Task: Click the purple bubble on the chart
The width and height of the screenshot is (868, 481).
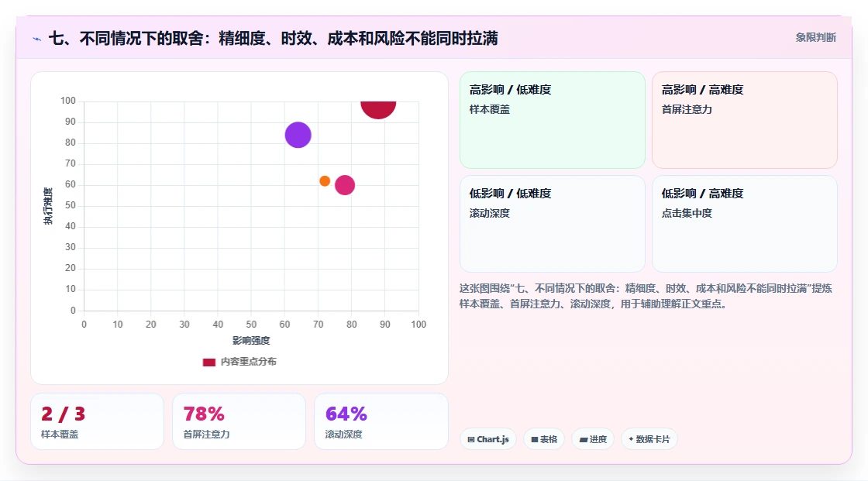Action: (298, 135)
